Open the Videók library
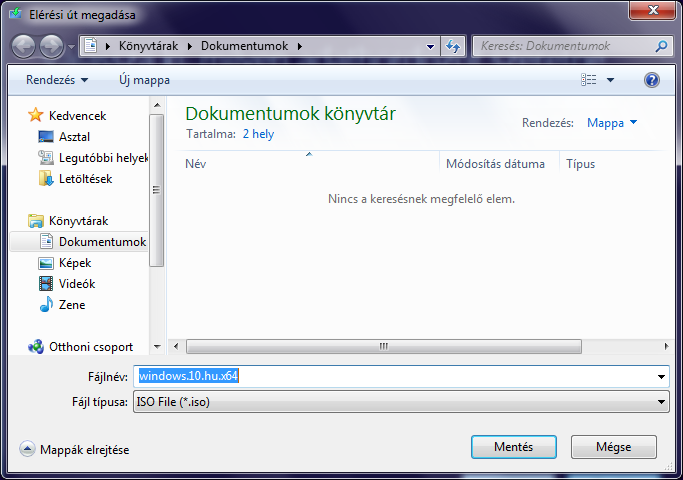Viewport: 683px width, 480px height. point(76,284)
